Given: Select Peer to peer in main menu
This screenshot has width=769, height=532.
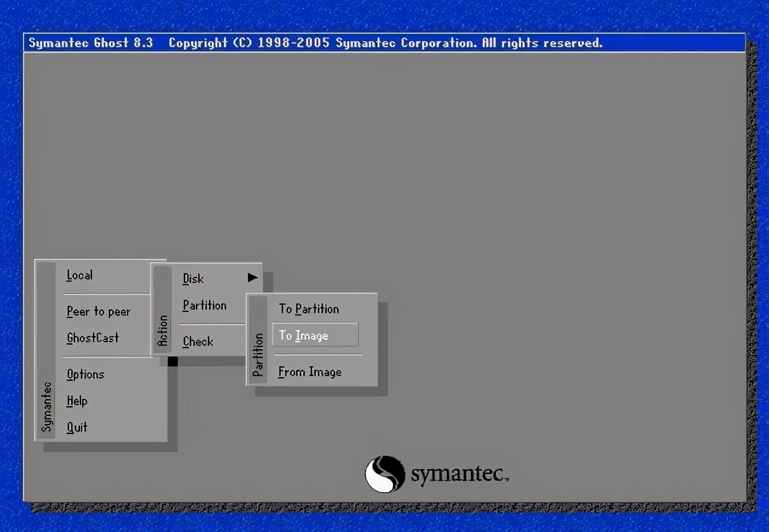Looking at the screenshot, I should [99, 311].
